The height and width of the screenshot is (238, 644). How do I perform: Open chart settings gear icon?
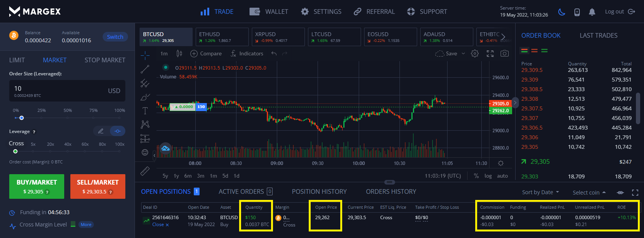pos(475,53)
